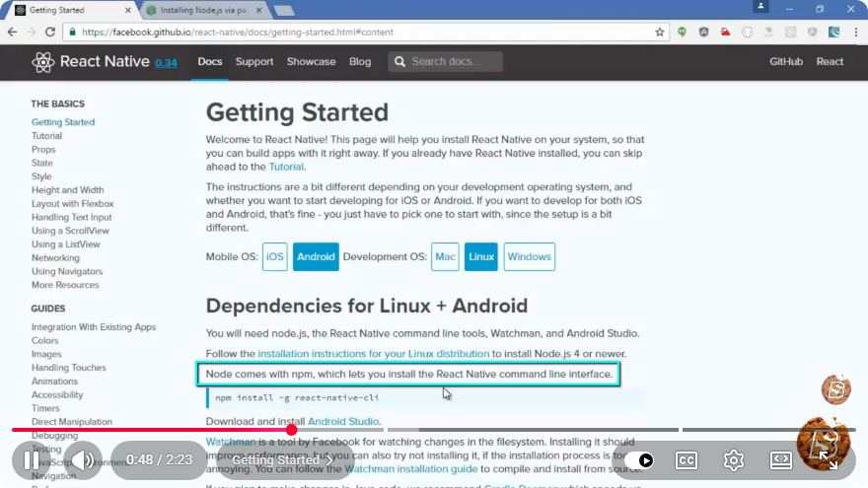Click the red playhead scrubber
Screen dimensions: 868x488
(292, 430)
